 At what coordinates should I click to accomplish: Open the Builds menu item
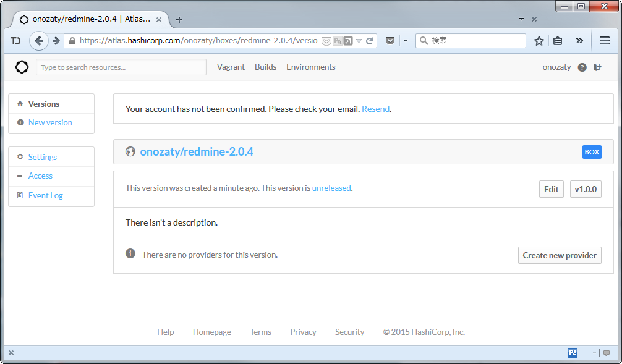click(x=265, y=67)
